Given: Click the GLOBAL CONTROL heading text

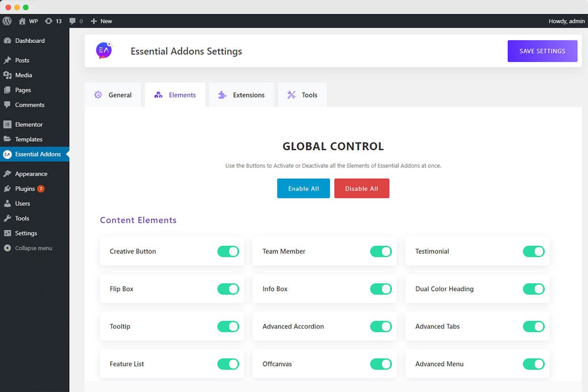Looking at the screenshot, I should click(333, 146).
